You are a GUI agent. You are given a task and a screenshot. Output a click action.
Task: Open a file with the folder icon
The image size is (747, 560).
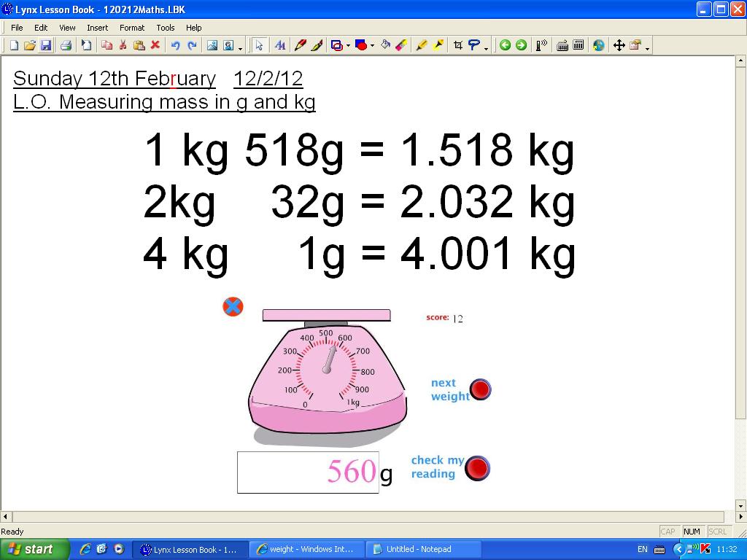(x=29, y=45)
